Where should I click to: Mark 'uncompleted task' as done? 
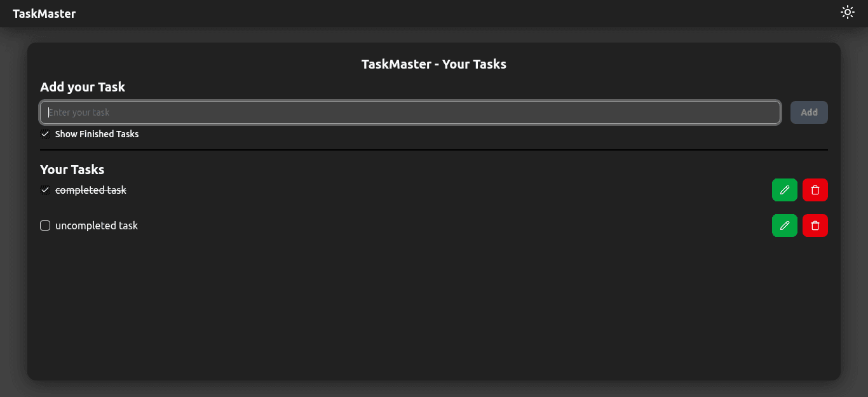coord(45,225)
